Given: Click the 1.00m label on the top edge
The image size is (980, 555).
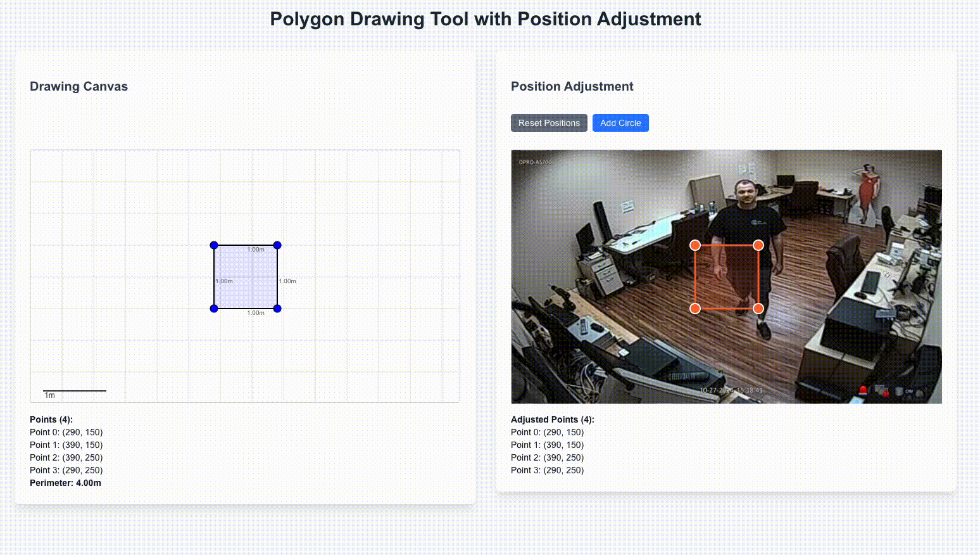Looking at the screenshot, I should [x=256, y=250].
